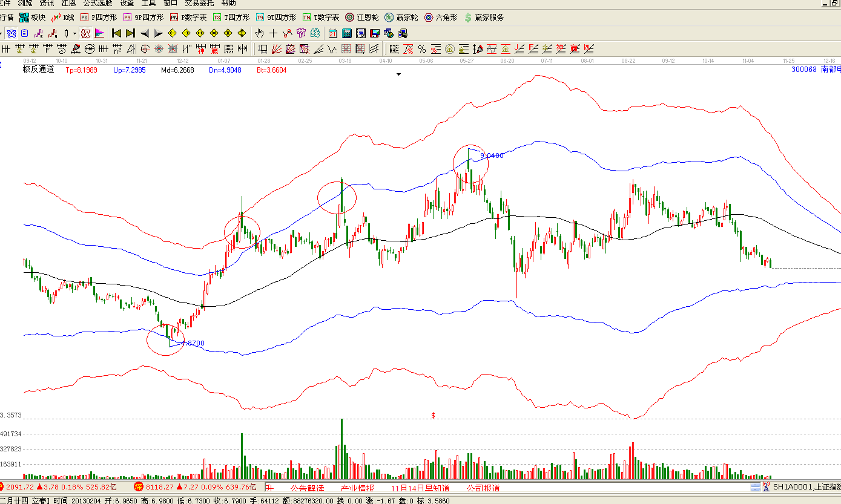The image size is (841, 504).
Task: Open the 赢家服务 dollar-sign service
Action: (x=484, y=18)
